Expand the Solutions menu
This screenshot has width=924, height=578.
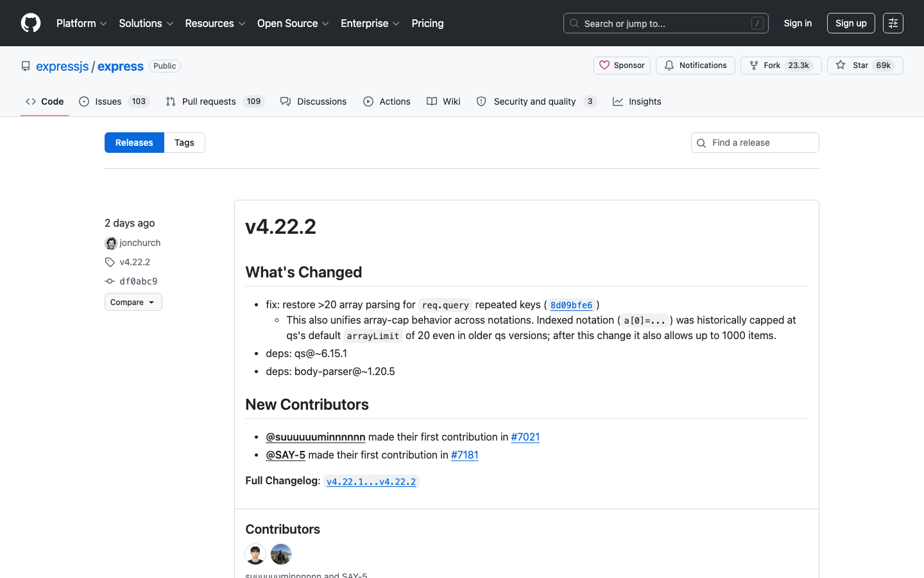point(146,23)
